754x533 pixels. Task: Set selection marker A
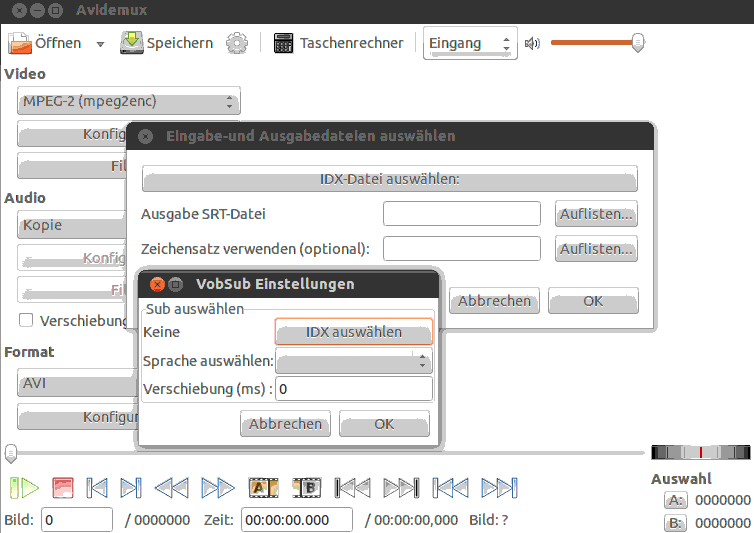coord(263,488)
